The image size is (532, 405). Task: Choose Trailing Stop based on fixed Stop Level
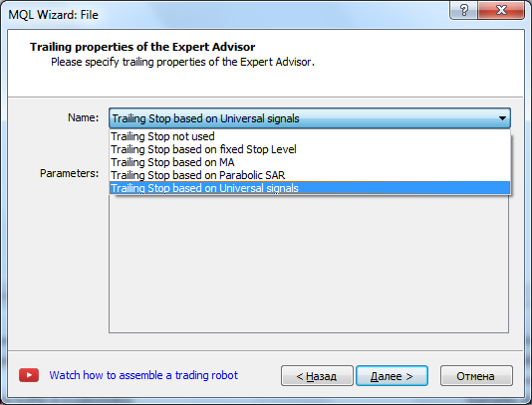[x=310, y=149]
